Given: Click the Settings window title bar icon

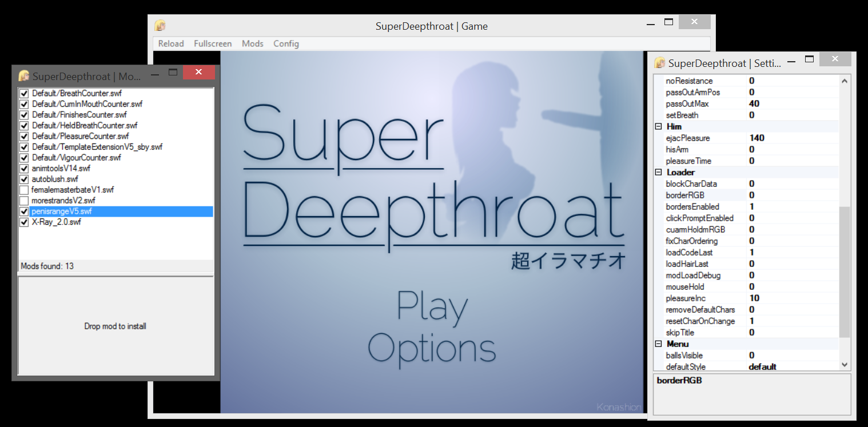Looking at the screenshot, I should pos(660,63).
